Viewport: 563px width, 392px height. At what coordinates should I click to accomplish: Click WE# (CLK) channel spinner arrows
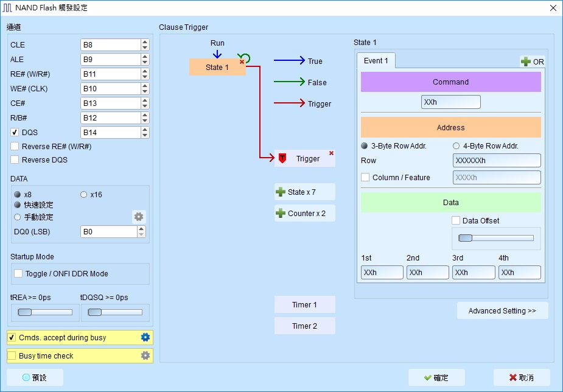(145, 88)
